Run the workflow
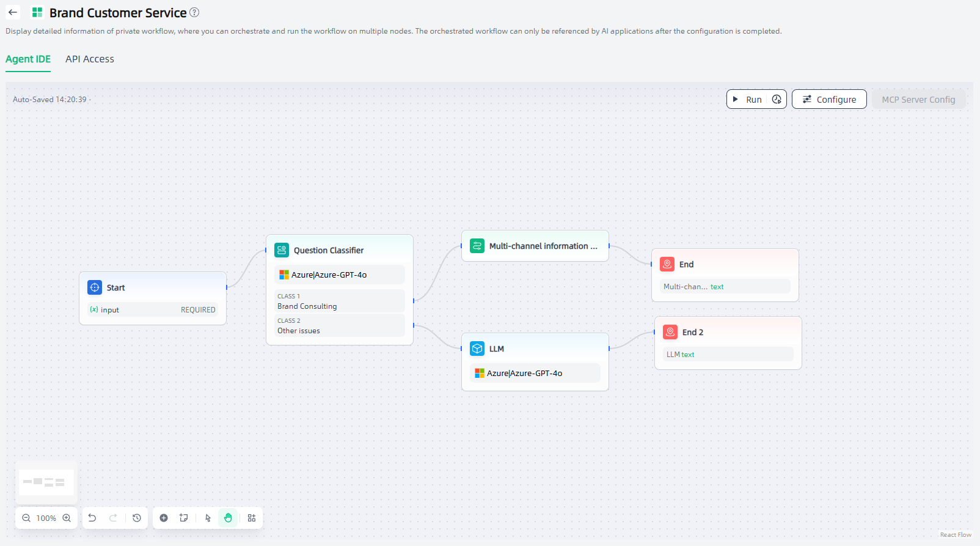980x546 pixels. (x=748, y=99)
